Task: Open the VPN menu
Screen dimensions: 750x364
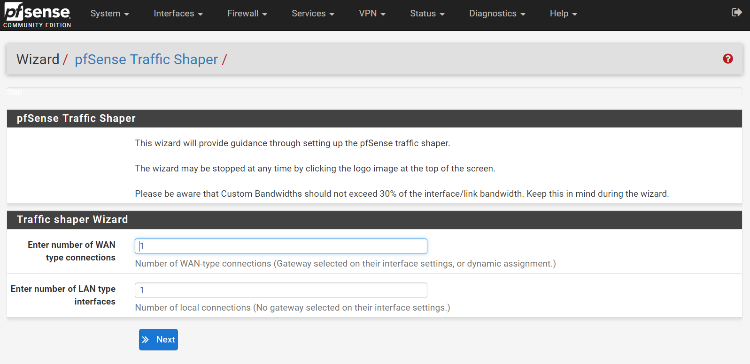Action: pyautogui.click(x=372, y=14)
